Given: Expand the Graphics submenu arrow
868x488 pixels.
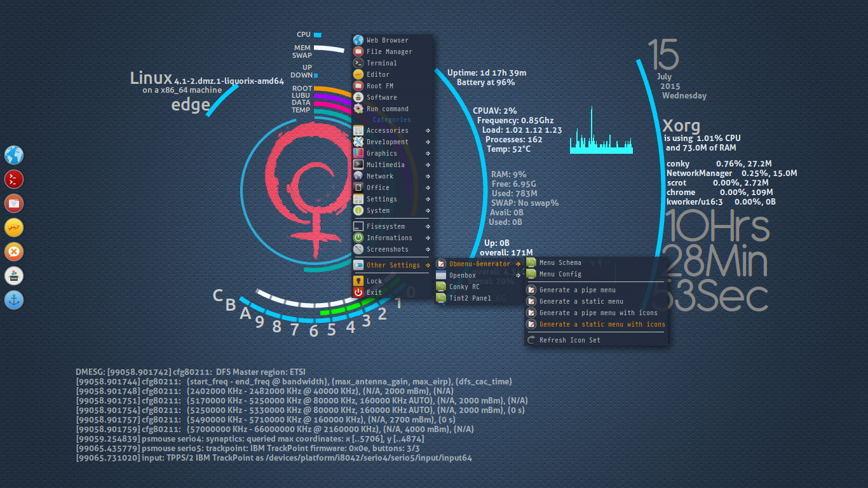Looking at the screenshot, I should click(428, 154).
